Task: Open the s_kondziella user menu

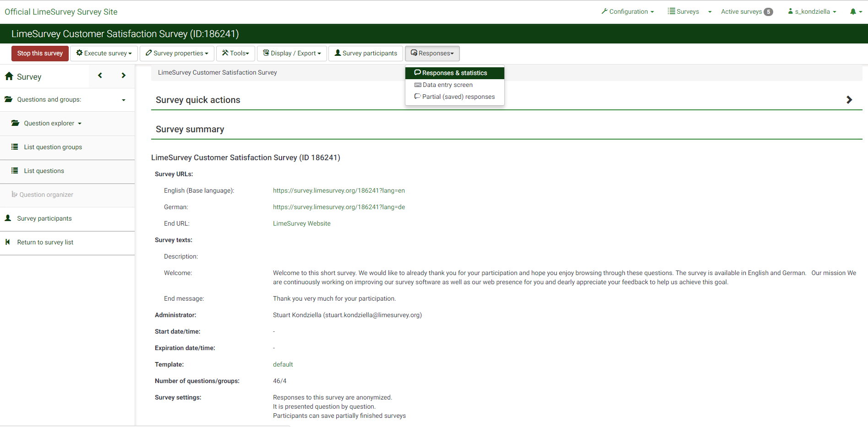Action: tap(812, 11)
